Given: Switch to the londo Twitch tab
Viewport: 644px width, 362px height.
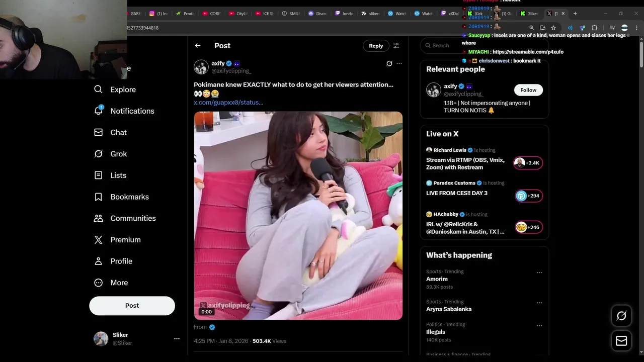Looking at the screenshot, I should [344, 14].
